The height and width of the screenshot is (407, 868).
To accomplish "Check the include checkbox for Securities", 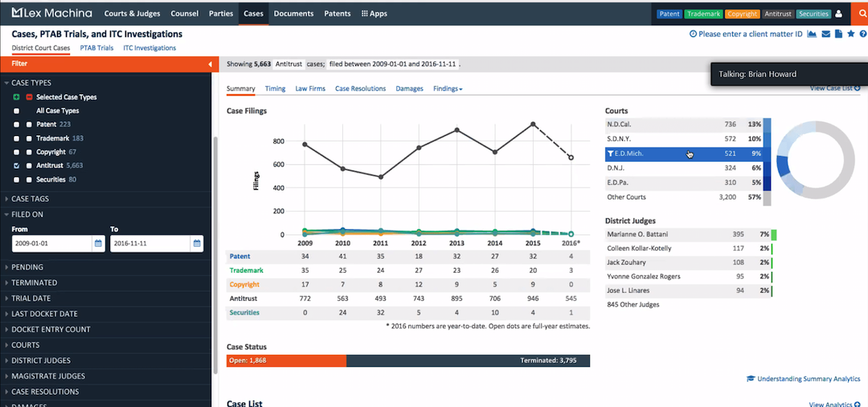I will coord(17,179).
